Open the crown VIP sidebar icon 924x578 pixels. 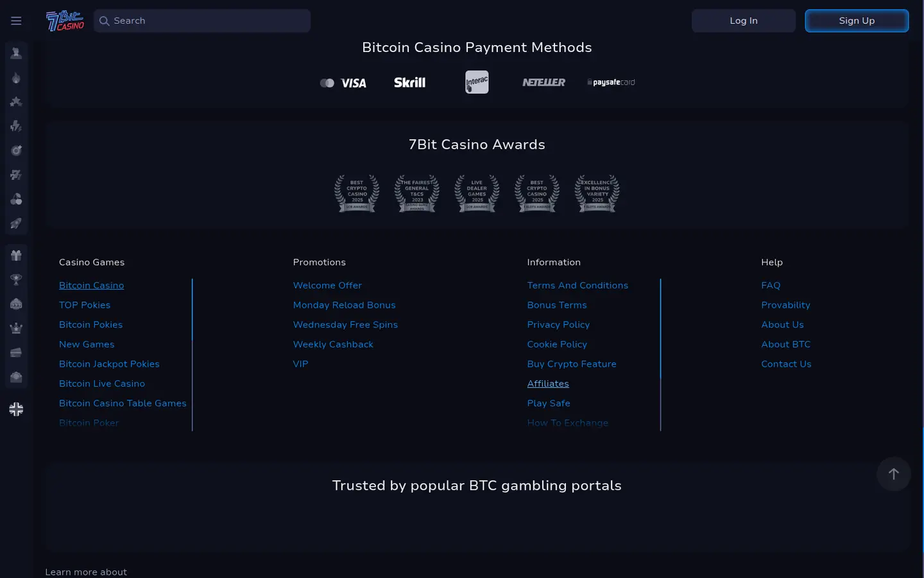coord(16,328)
